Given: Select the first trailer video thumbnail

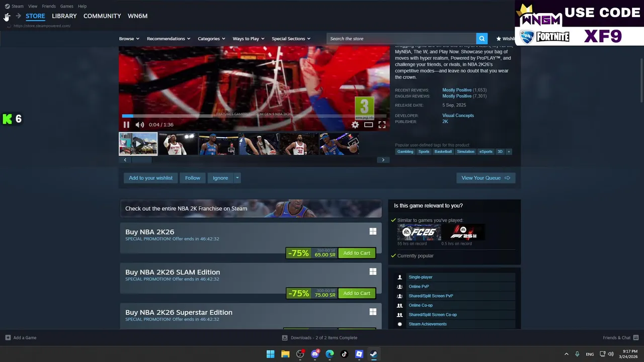Looking at the screenshot, I should pyautogui.click(x=138, y=144).
